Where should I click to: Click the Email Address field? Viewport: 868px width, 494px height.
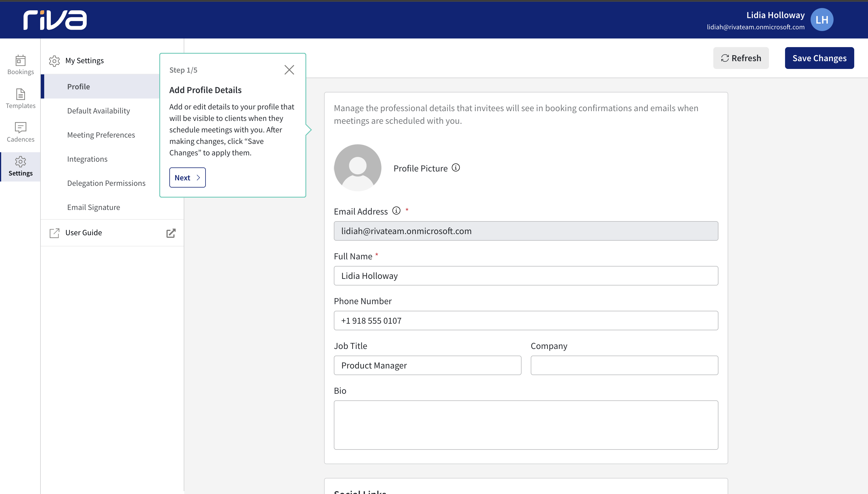click(526, 231)
